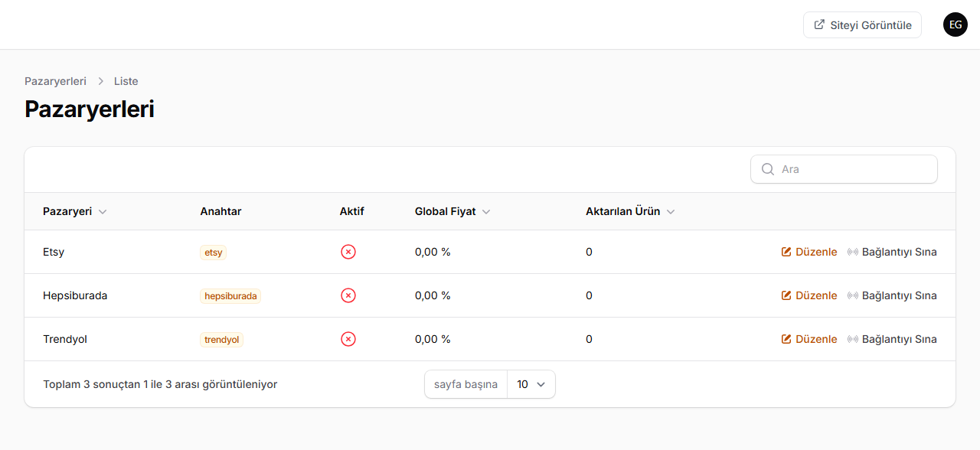Click the Pazaryerleri breadcrumb link
Image resolution: width=980 pixels, height=450 pixels.
(x=55, y=81)
